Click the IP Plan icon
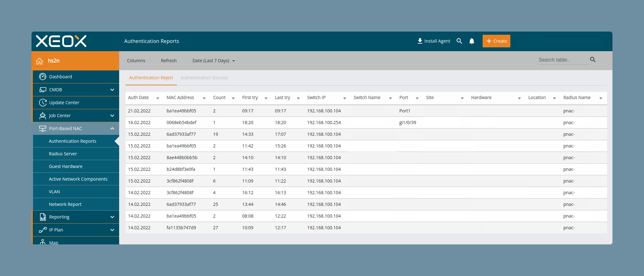Viewport: 644px width, 276px height. 43,230
